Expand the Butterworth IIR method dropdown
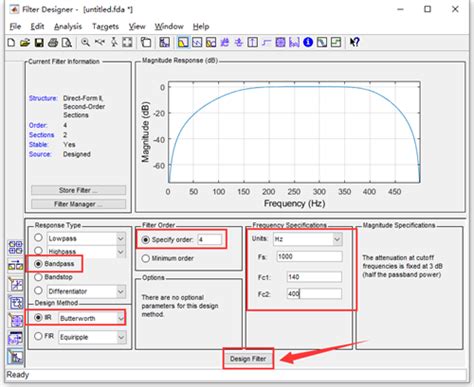 tap(120, 318)
